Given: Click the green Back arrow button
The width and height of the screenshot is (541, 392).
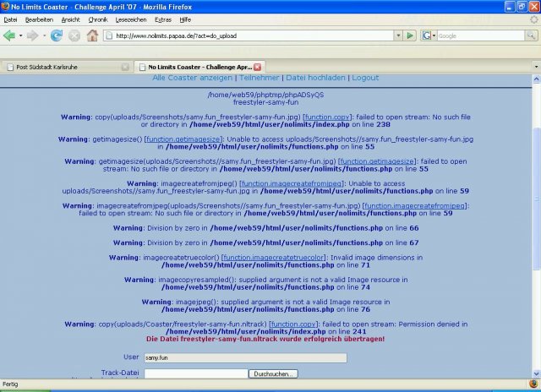Looking at the screenshot, I should [9, 35].
